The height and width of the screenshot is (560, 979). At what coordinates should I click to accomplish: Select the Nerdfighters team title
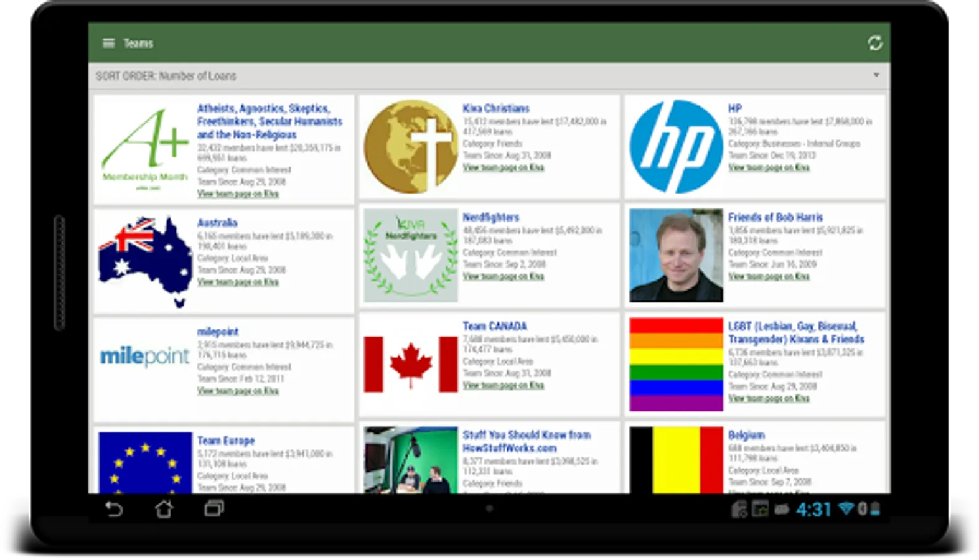(x=490, y=217)
